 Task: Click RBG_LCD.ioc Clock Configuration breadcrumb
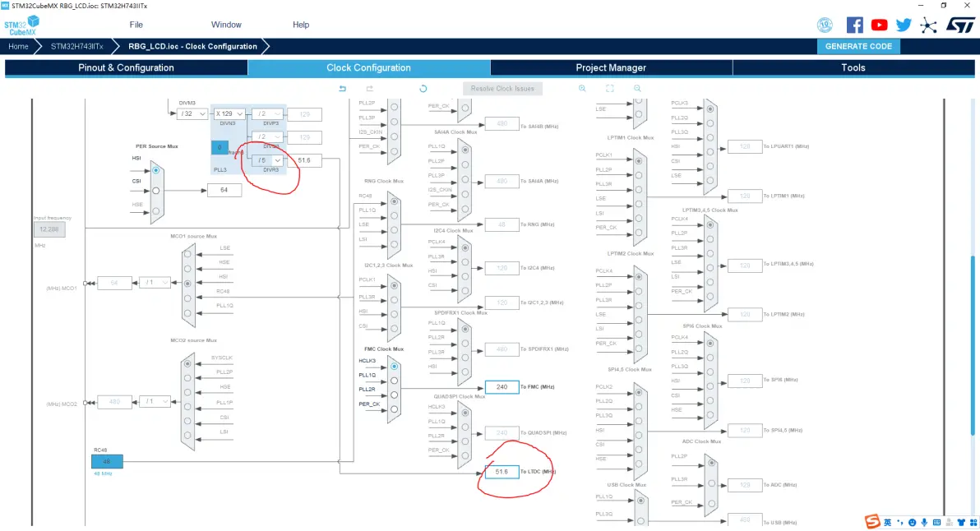(x=192, y=46)
